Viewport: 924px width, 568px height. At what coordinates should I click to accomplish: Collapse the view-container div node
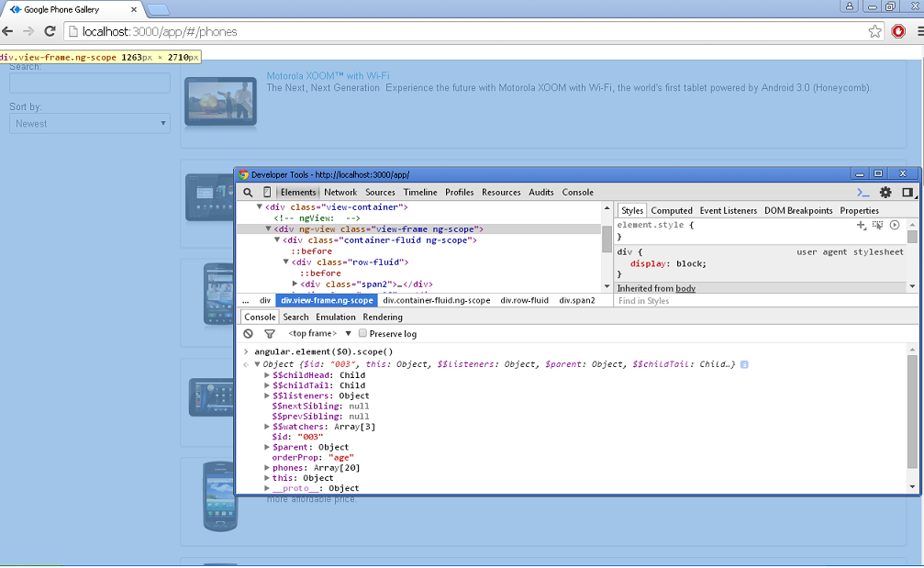tap(260, 207)
